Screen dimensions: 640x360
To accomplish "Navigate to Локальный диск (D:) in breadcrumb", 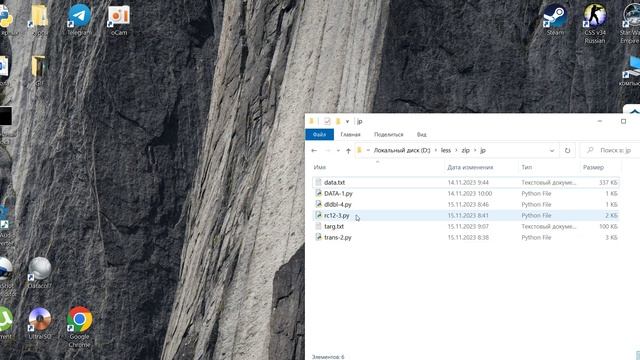I will point(402,151).
